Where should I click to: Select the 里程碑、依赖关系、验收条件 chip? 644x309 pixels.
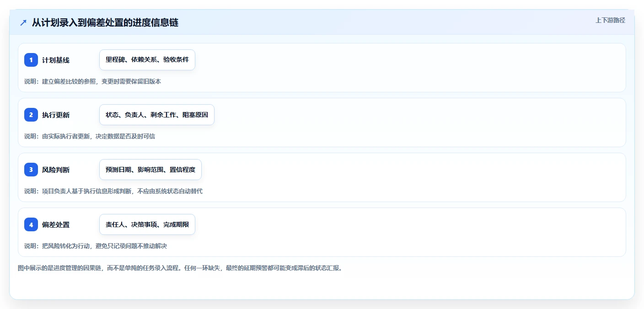(x=147, y=60)
